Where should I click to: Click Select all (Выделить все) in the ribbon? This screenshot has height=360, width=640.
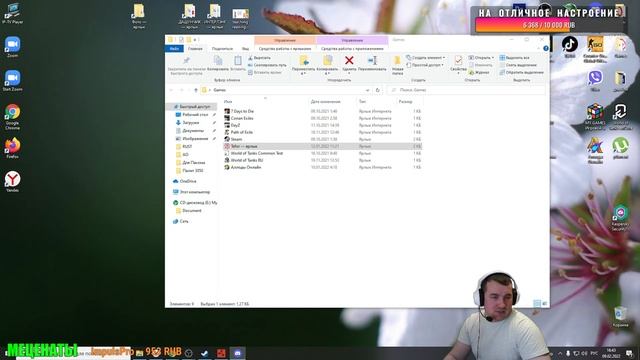coord(515,58)
